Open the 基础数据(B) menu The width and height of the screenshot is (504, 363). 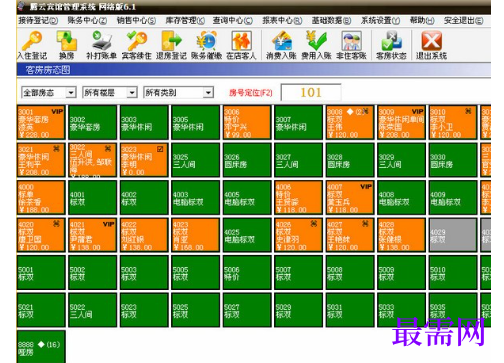(x=331, y=21)
